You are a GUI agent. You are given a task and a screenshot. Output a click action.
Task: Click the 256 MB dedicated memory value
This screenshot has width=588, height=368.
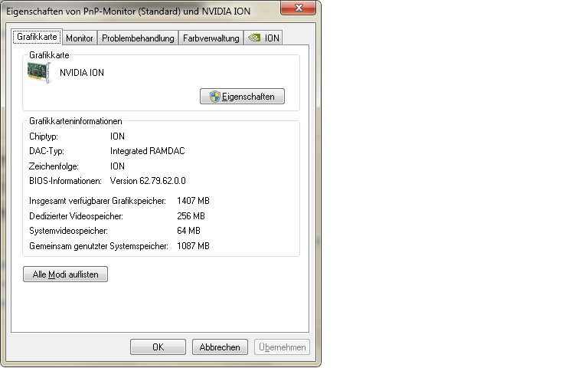click(x=191, y=216)
